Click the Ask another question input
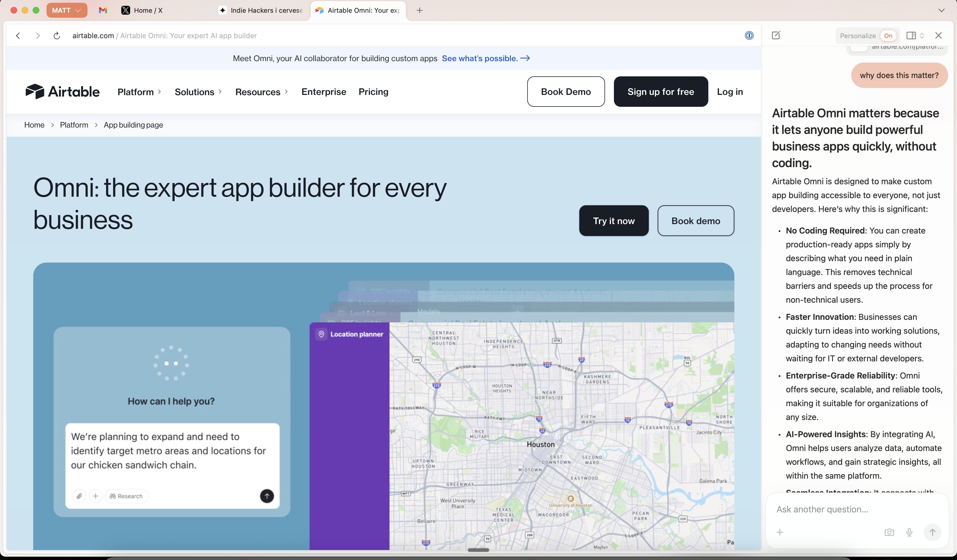 click(856, 509)
